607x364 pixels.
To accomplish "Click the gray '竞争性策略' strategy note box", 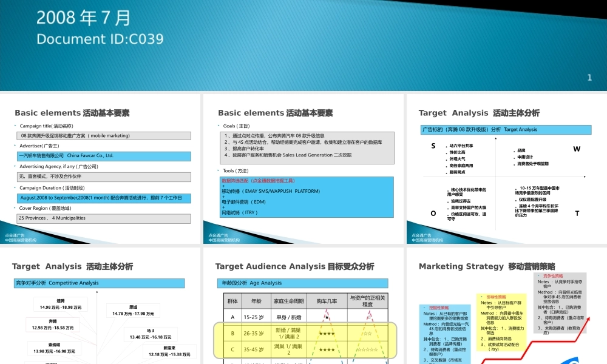I will pyautogui.click(x=560, y=303).
